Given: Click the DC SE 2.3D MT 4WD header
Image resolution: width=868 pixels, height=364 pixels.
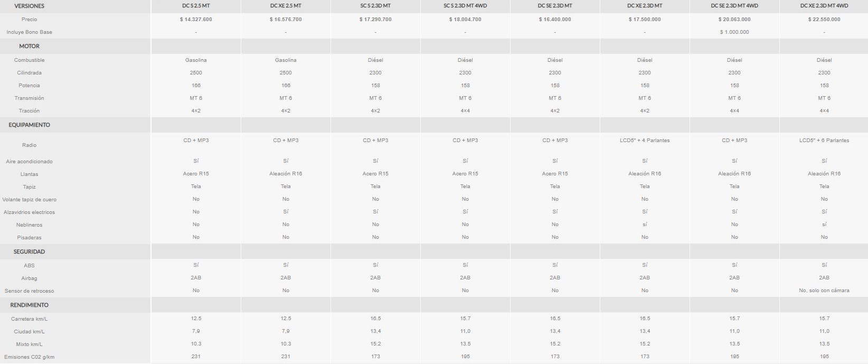Looking at the screenshot, I should click(734, 6).
